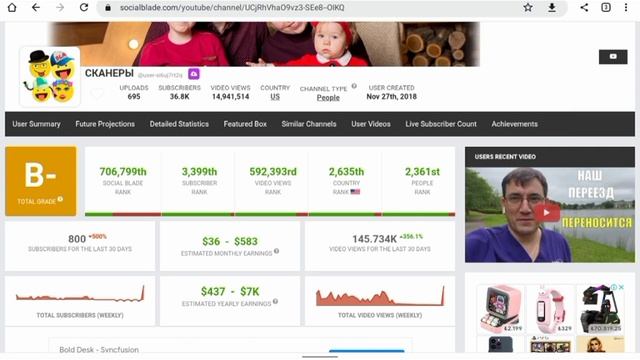Open the tab switcher showing 3 tabs
Image resolution: width=640 pixels, height=360 pixels.
[x=606, y=7]
